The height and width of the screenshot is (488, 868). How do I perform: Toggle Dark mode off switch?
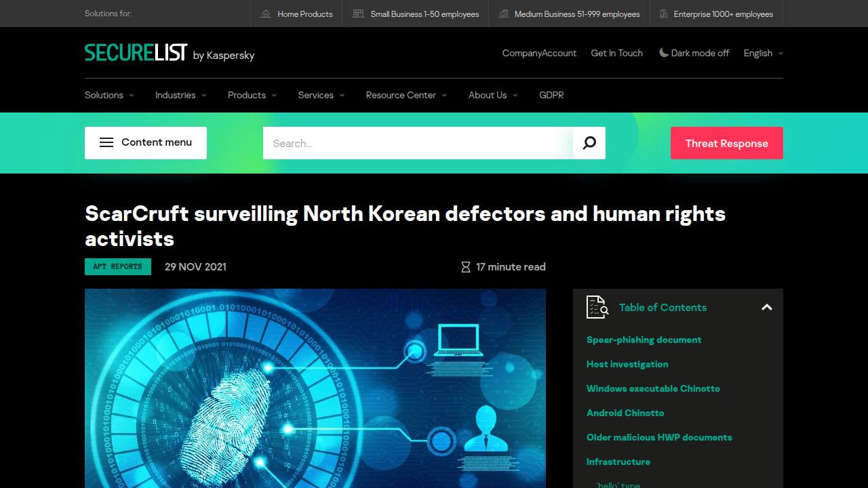pyautogui.click(x=694, y=53)
